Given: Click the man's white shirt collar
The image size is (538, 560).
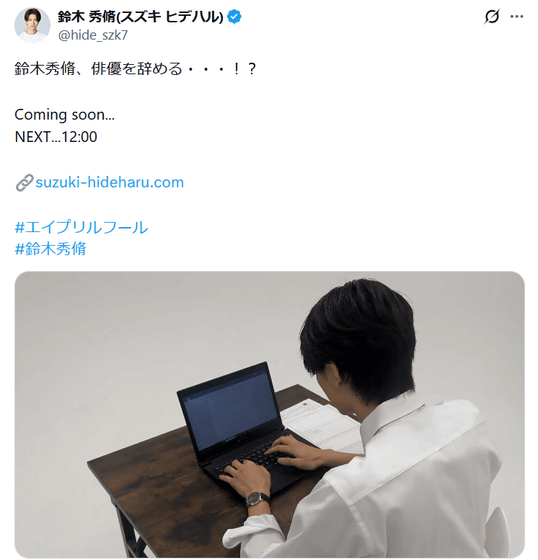Looking at the screenshot, I should 388,418.
